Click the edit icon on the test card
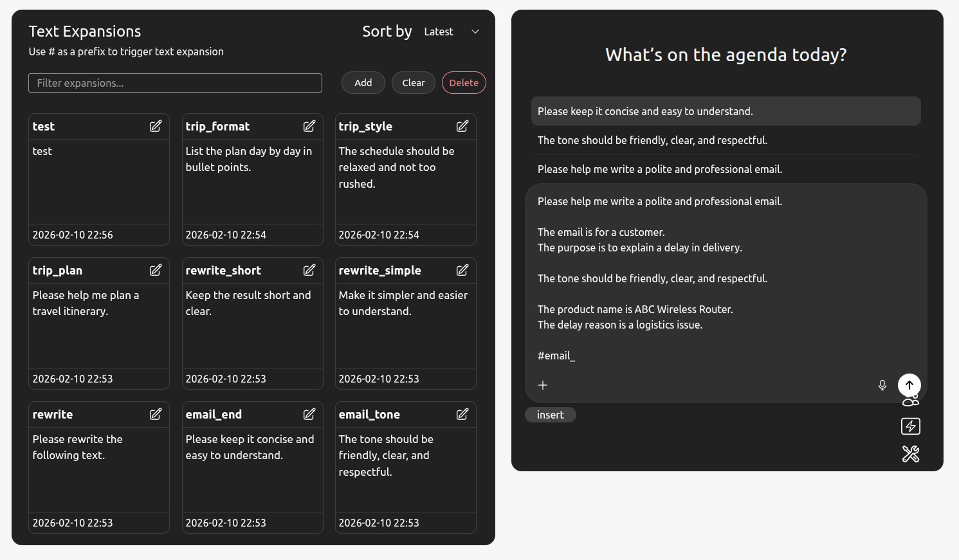This screenshot has width=959, height=560. coord(156,126)
